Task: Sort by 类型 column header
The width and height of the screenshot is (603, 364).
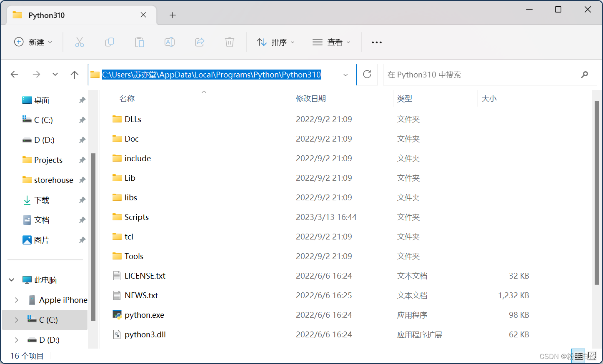Action: pyautogui.click(x=405, y=99)
